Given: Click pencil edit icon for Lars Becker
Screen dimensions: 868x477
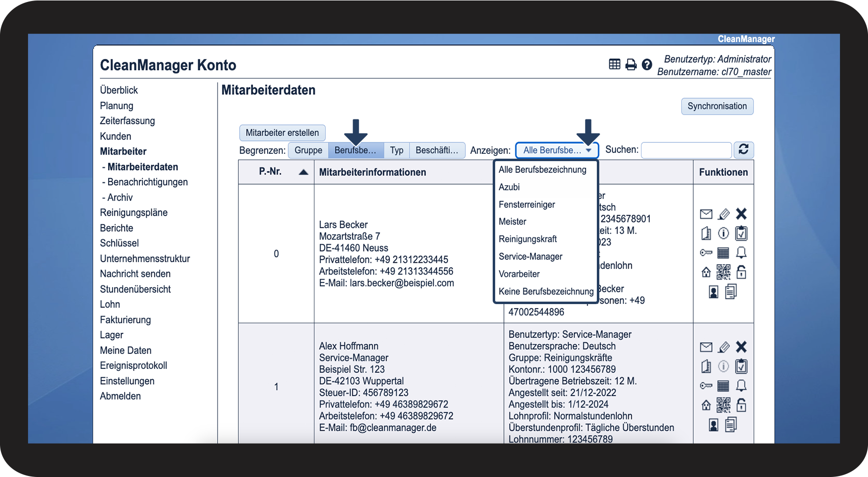Looking at the screenshot, I should pos(724,214).
